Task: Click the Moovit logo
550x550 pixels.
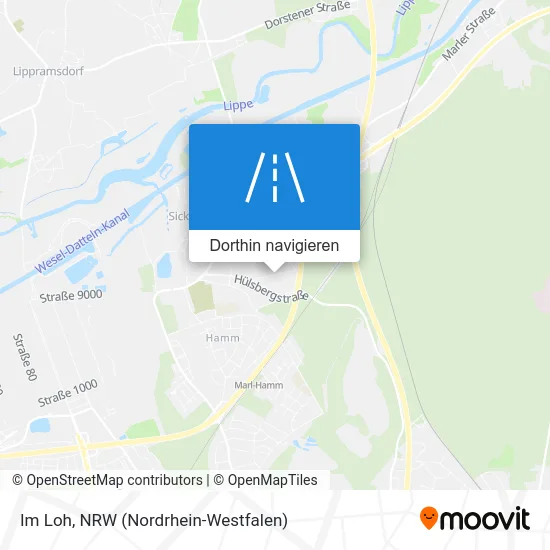Action: (x=475, y=518)
